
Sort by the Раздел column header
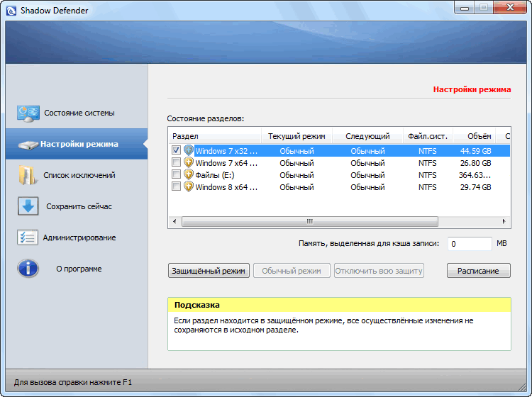215,136
